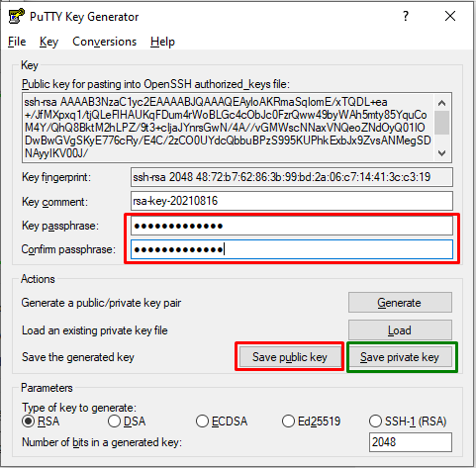Open the Help menu
476x468 pixels.
(x=162, y=42)
